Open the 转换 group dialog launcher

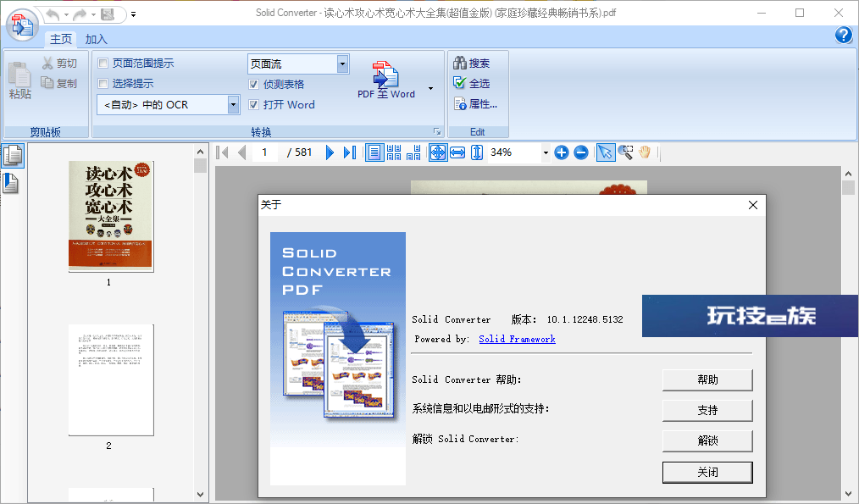coord(437,131)
